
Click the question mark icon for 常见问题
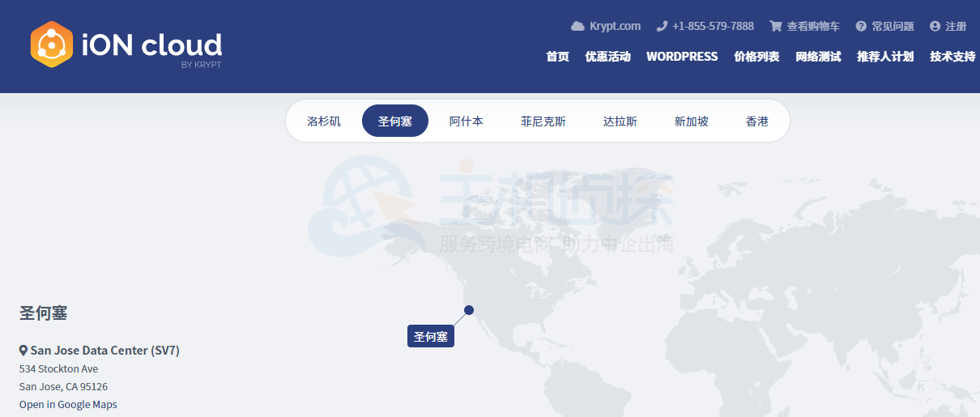point(861,26)
